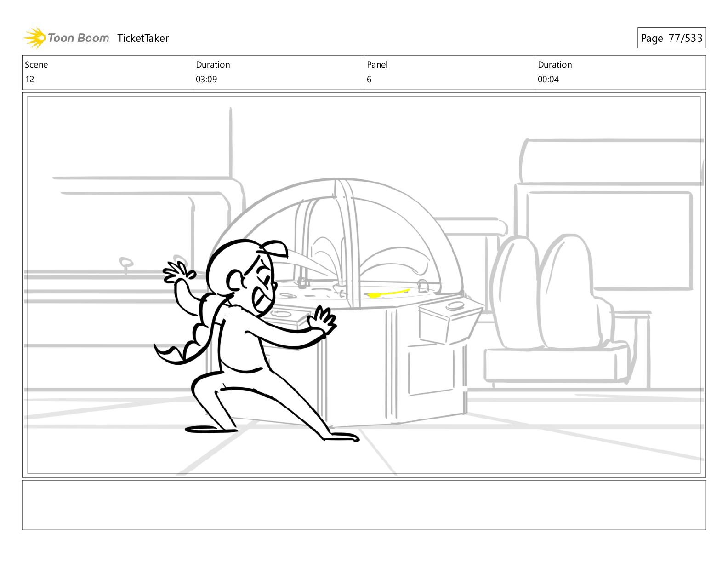Image resolution: width=728 pixels, height=563 pixels.
Task: Click the empty notes box below panel
Action: [364, 505]
